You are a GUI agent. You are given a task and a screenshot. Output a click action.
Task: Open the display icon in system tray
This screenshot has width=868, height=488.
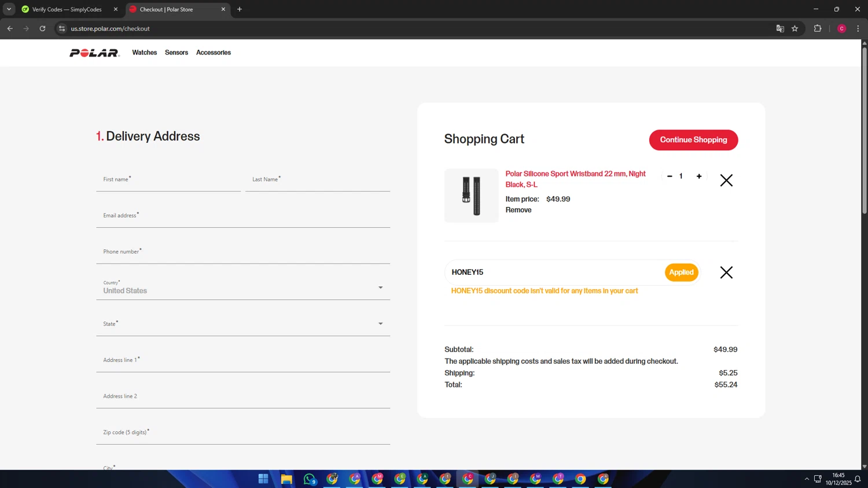coord(818,479)
